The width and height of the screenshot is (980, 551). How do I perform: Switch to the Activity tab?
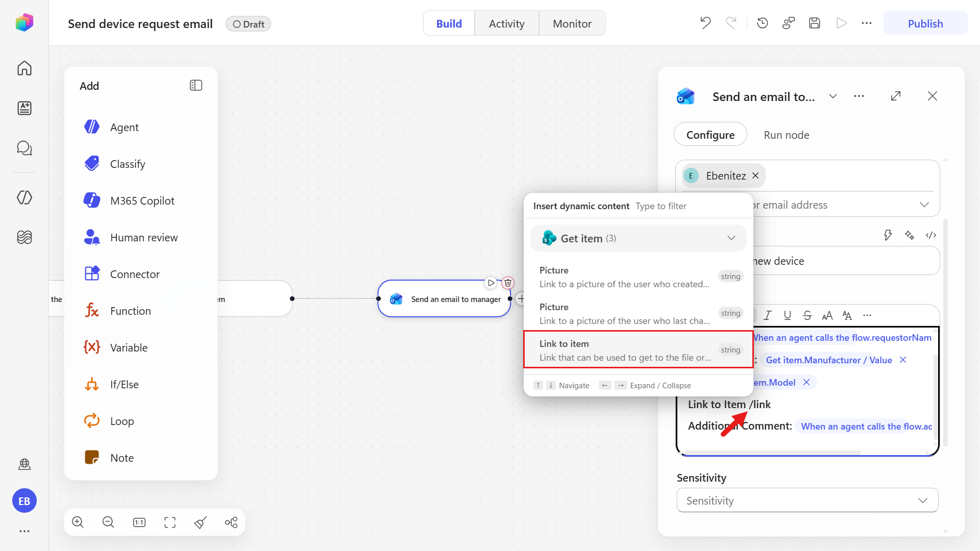tap(507, 23)
